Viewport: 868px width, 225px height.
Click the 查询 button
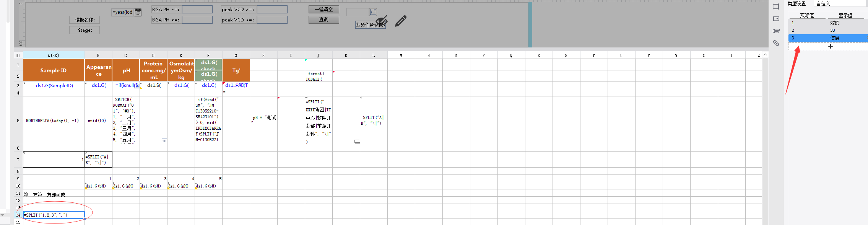[x=324, y=20]
